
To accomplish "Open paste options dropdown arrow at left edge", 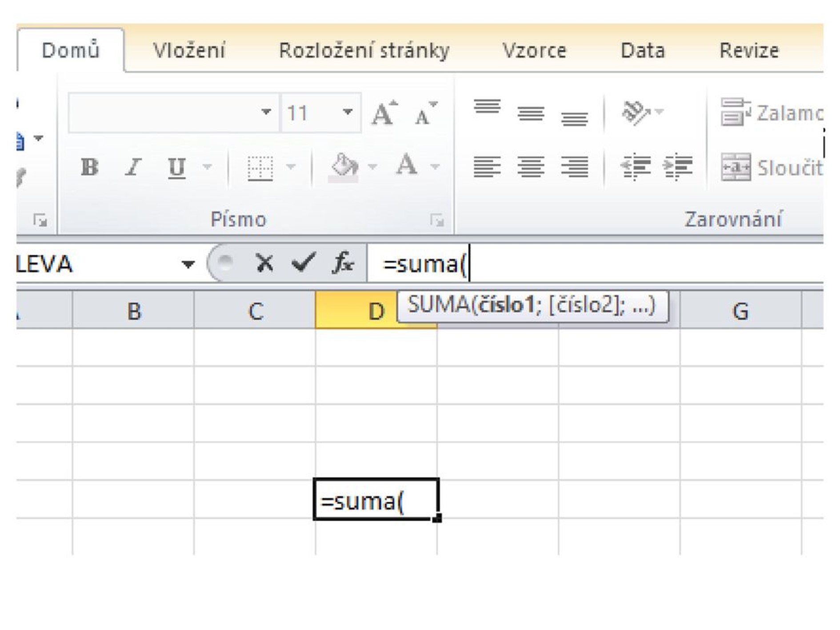I will click(x=39, y=138).
